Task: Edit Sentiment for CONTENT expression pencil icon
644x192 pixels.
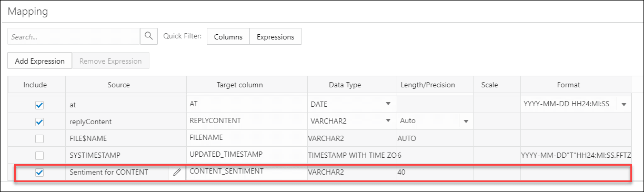Action: [177, 172]
